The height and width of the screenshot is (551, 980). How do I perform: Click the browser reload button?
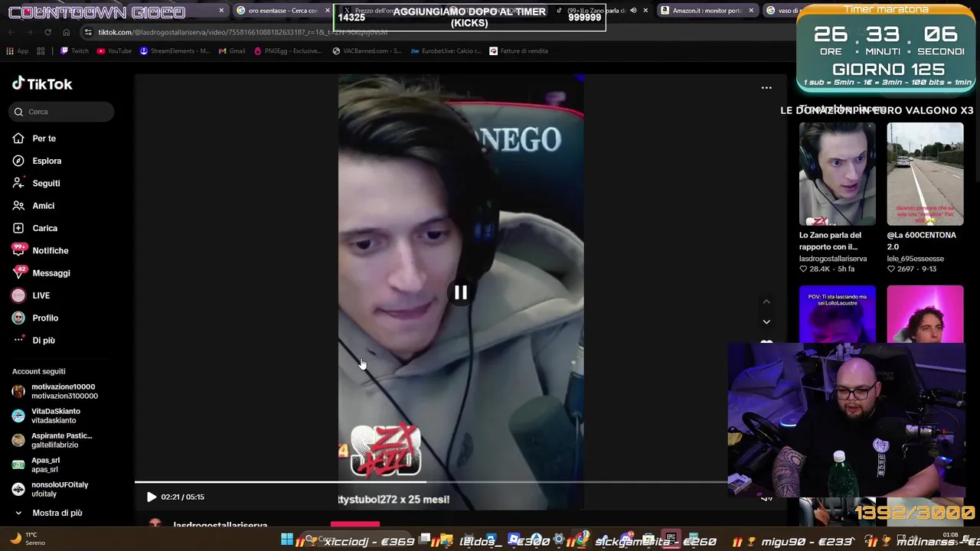point(47,32)
